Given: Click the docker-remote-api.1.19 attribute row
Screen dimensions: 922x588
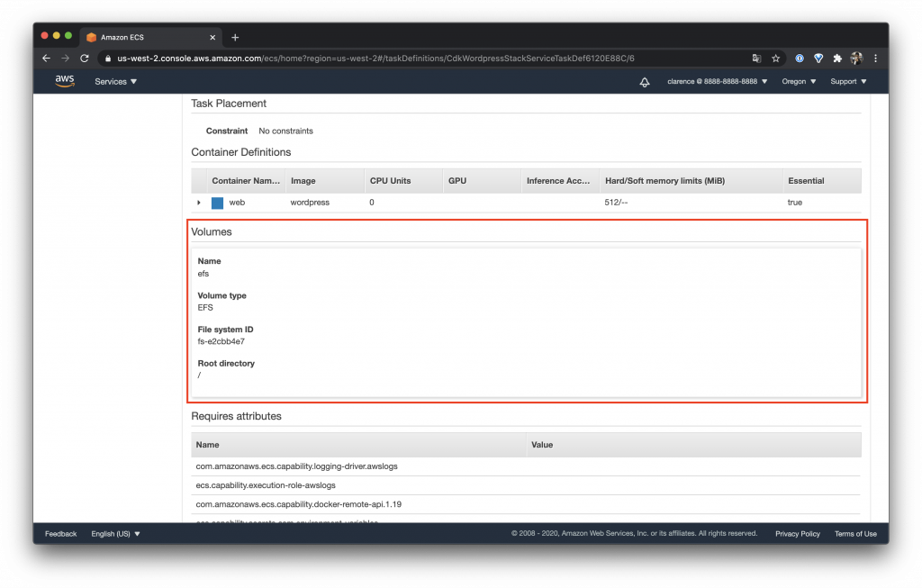Looking at the screenshot, I should pos(526,504).
